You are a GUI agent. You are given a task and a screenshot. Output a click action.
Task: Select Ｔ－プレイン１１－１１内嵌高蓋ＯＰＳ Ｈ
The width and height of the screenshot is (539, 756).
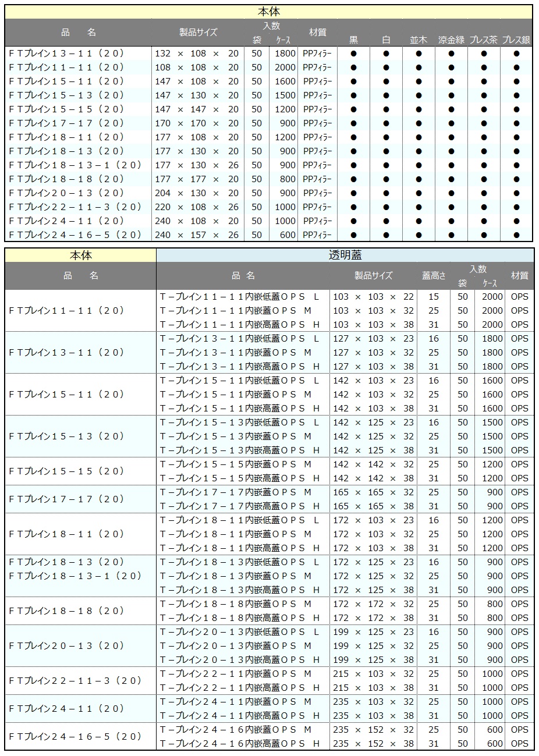[x=240, y=325]
